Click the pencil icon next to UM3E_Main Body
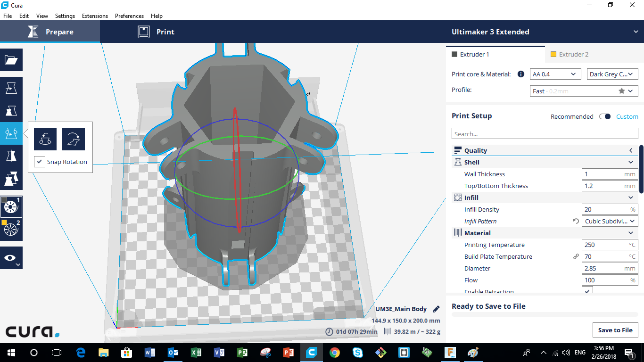 click(436, 309)
